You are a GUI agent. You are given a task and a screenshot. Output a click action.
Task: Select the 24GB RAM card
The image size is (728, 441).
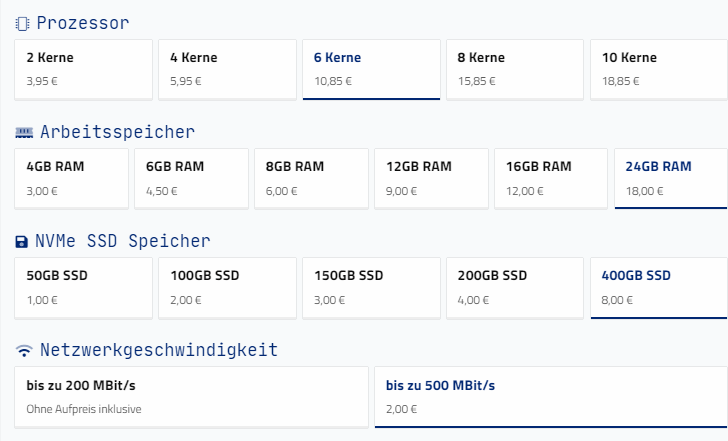(671, 179)
